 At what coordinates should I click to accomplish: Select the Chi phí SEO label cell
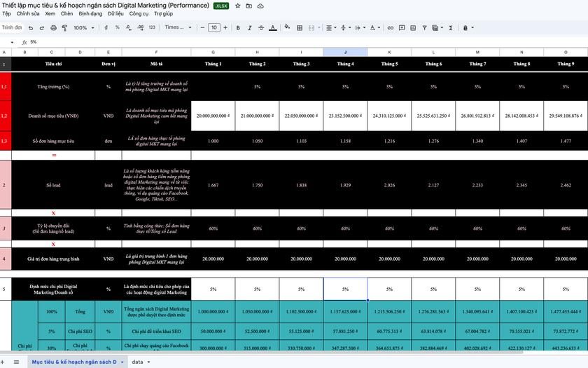click(x=80, y=331)
